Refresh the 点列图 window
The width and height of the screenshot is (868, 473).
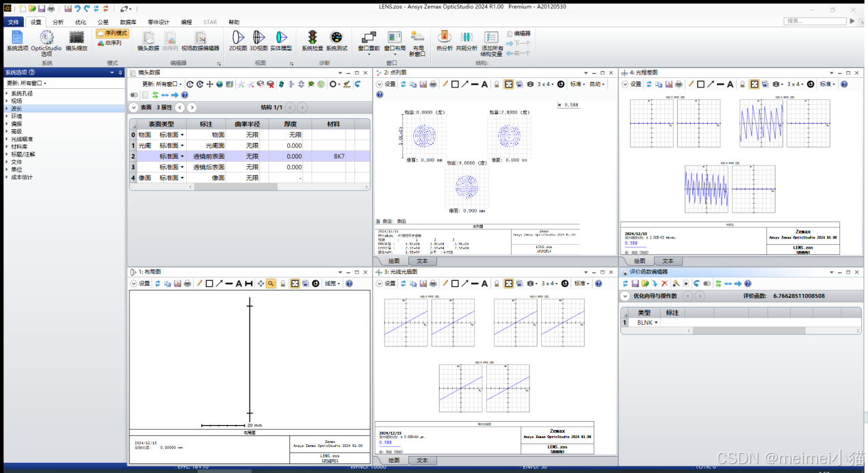(403, 84)
